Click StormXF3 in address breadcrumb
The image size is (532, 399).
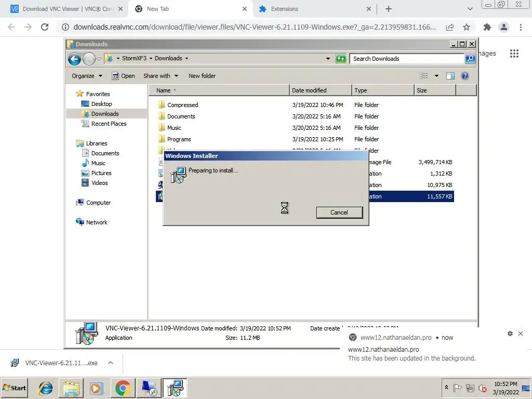pyautogui.click(x=134, y=58)
